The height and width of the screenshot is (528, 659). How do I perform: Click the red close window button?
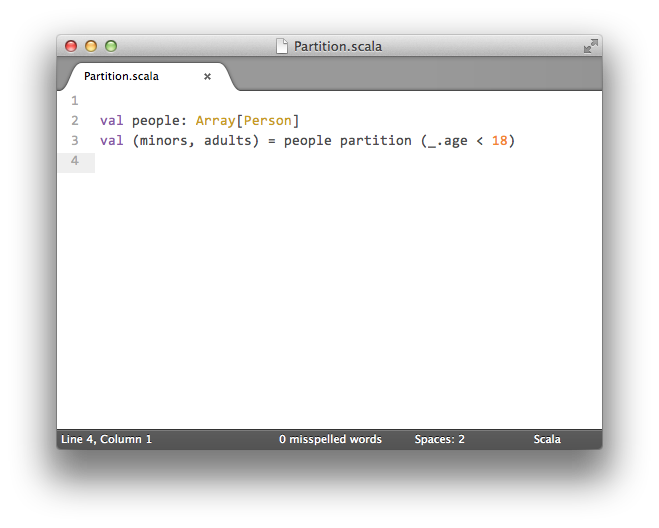[71, 46]
